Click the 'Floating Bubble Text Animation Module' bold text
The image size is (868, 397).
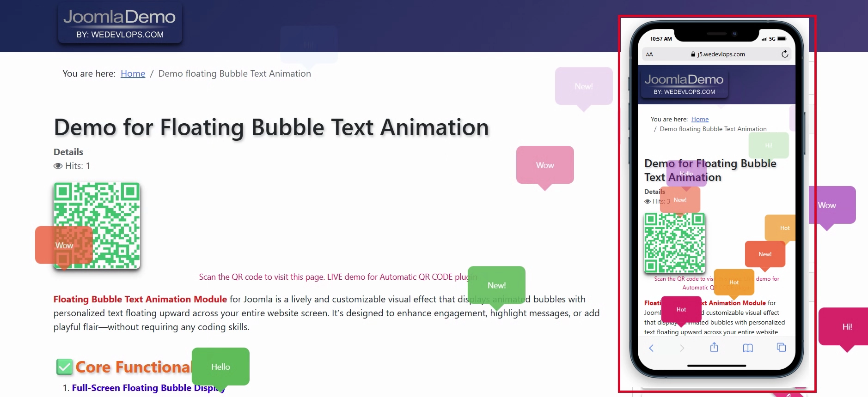coord(140,299)
